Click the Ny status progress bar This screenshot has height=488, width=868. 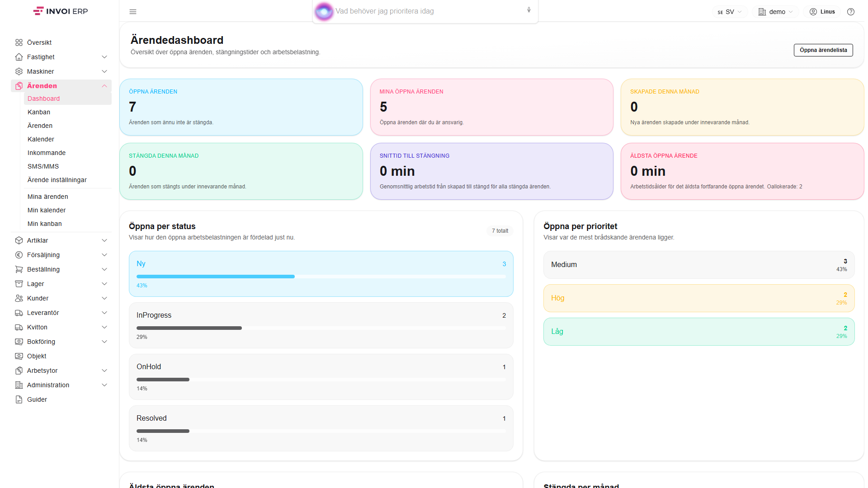click(321, 277)
